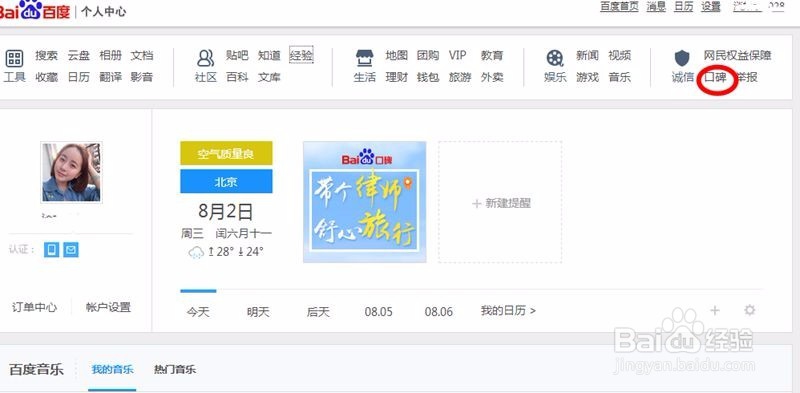Click the phone verification badge icon
The image size is (800, 393).
tap(52, 250)
